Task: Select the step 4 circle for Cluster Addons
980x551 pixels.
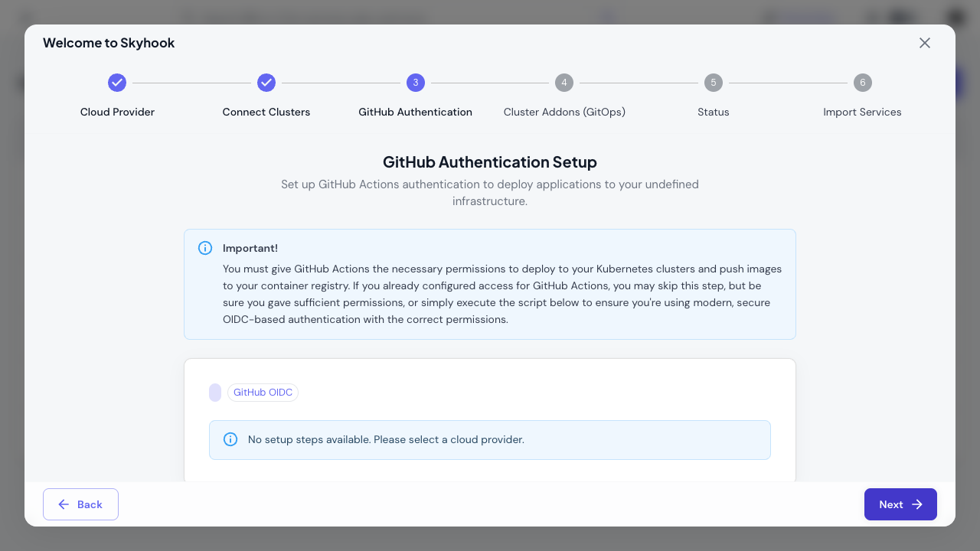Action: tap(564, 83)
